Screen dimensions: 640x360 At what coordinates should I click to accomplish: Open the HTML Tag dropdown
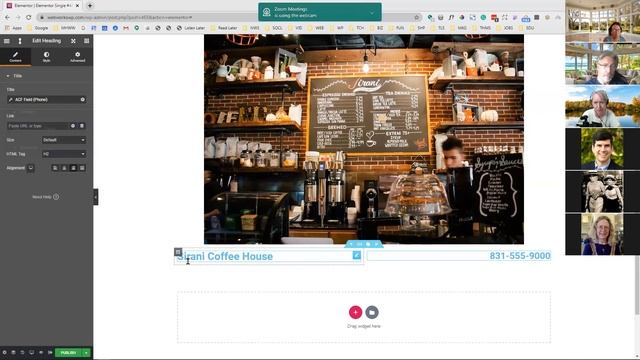click(64, 154)
